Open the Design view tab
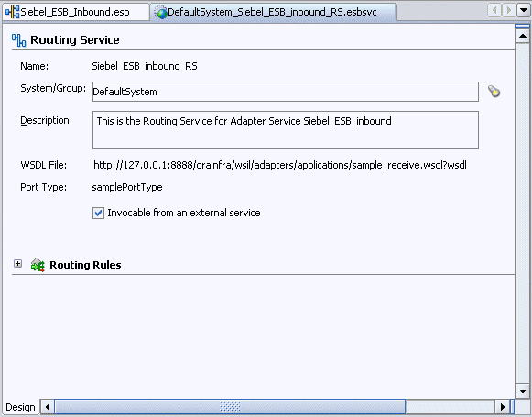This screenshot has width=532, height=417. pos(20,407)
